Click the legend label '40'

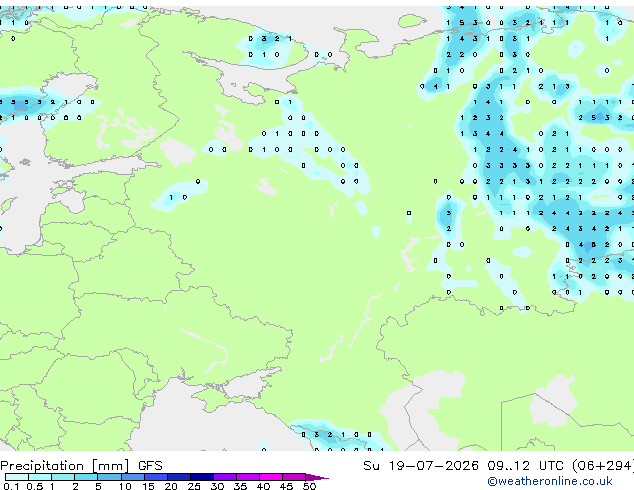pos(263,486)
